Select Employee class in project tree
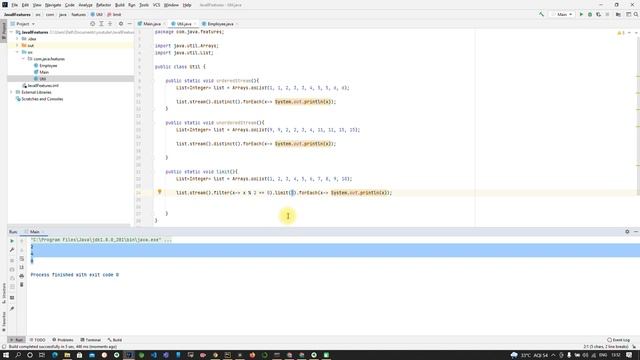Screen dimensions: 640x360 coord(45,65)
